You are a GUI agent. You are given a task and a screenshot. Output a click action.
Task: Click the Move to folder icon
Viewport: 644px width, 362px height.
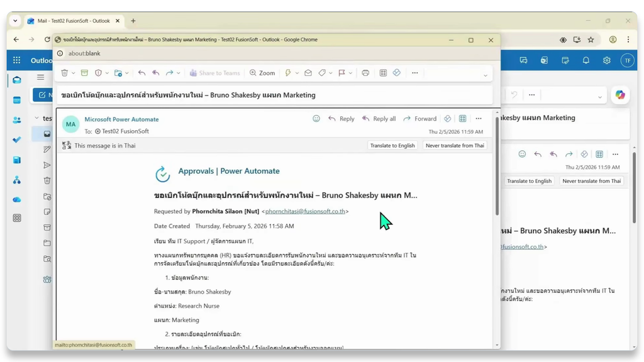(x=118, y=73)
